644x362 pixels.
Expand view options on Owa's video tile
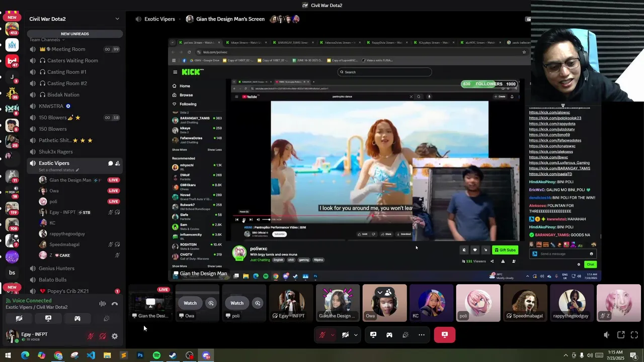(x=380, y=292)
